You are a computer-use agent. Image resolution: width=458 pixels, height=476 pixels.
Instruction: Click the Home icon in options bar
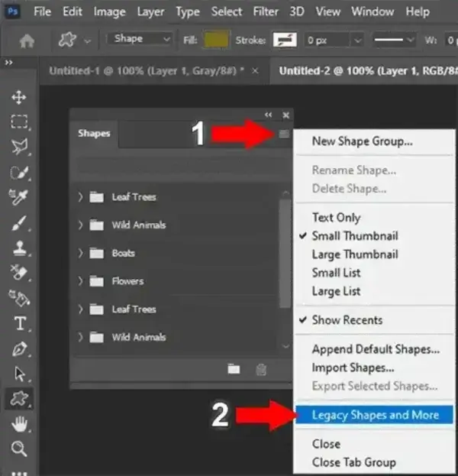[x=27, y=40]
